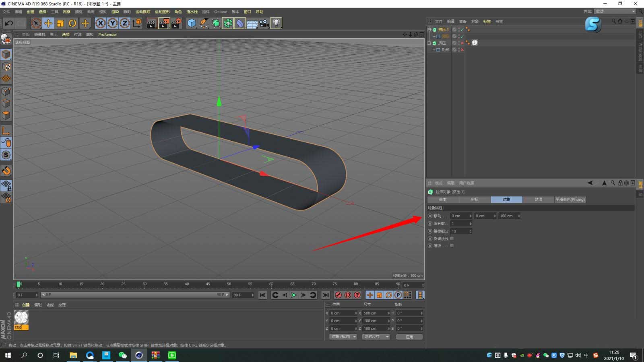The width and height of the screenshot is (644, 362).
Task: Open the 运动图形 menu
Action: [162, 12]
